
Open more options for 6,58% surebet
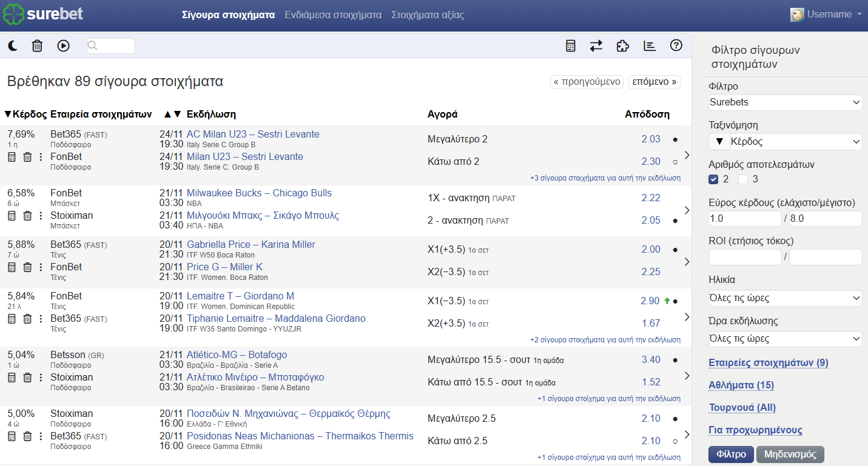[x=41, y=216]
